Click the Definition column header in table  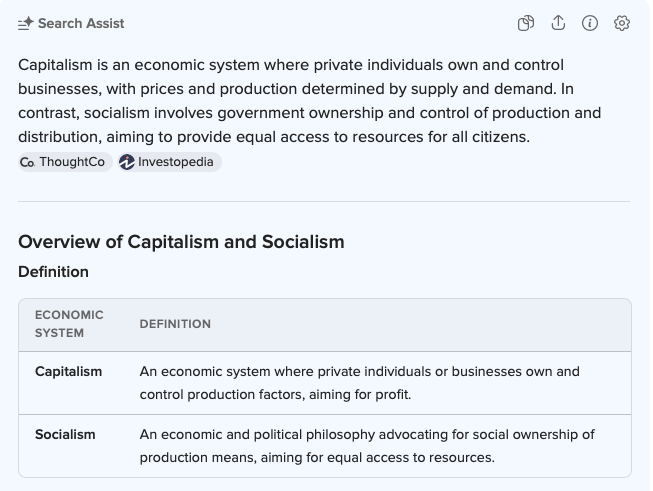point(175,324)
